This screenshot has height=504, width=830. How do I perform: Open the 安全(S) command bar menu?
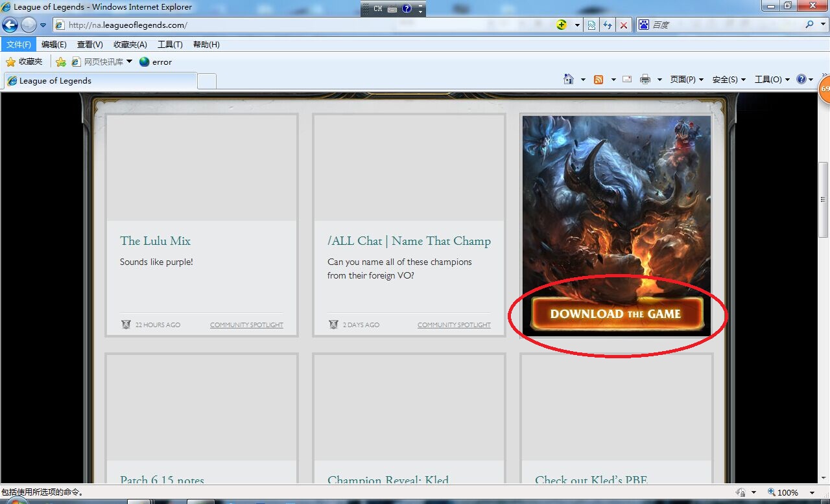pos(729,80)
